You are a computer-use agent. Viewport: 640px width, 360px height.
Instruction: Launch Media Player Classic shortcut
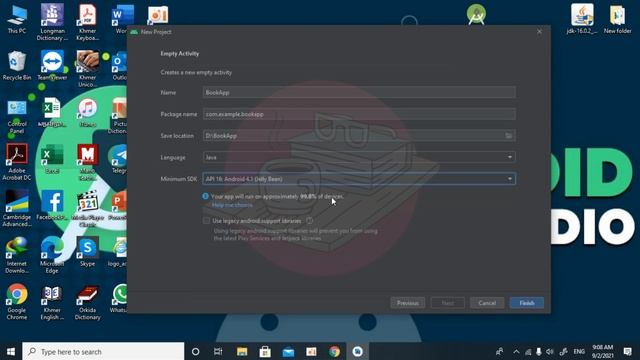tap(87, 209)
